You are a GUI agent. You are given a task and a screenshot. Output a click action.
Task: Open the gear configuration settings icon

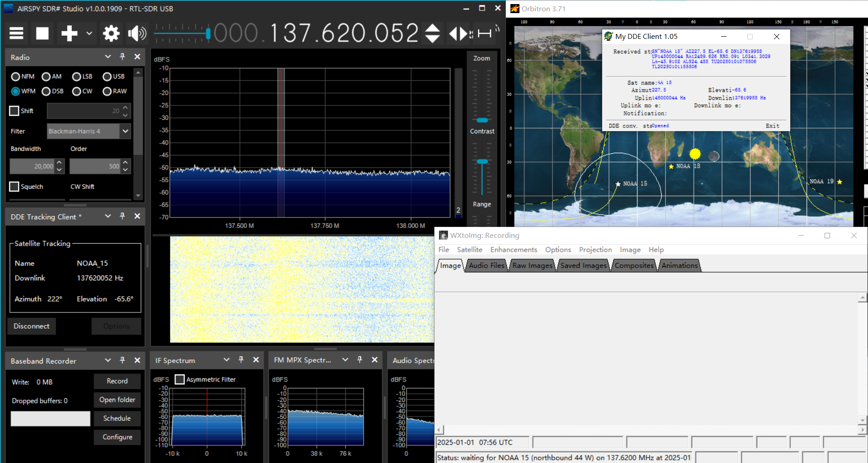(111, 33)
